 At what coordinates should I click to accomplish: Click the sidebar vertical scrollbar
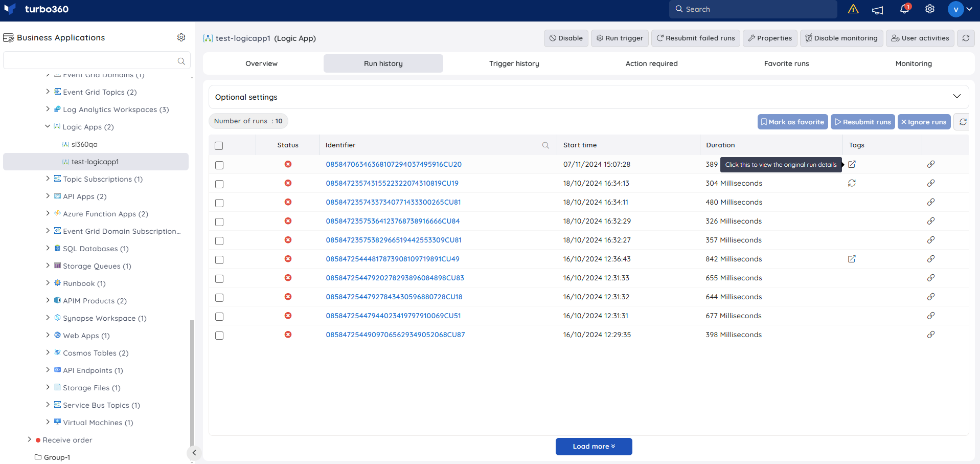pos(192,384)
